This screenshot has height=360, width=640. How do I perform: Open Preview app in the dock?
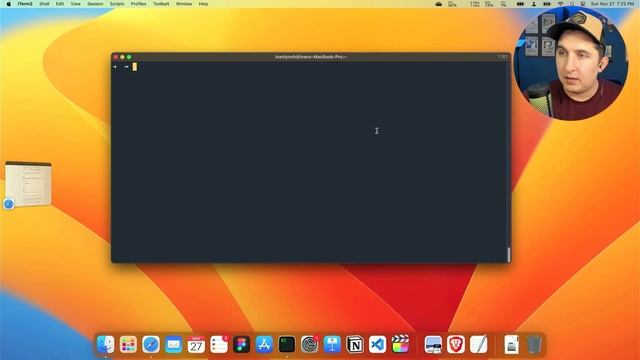433,344
